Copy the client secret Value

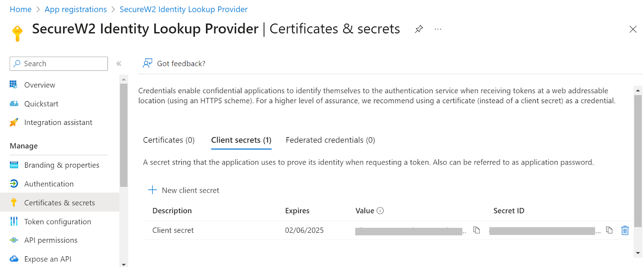(x=477, y=230)
